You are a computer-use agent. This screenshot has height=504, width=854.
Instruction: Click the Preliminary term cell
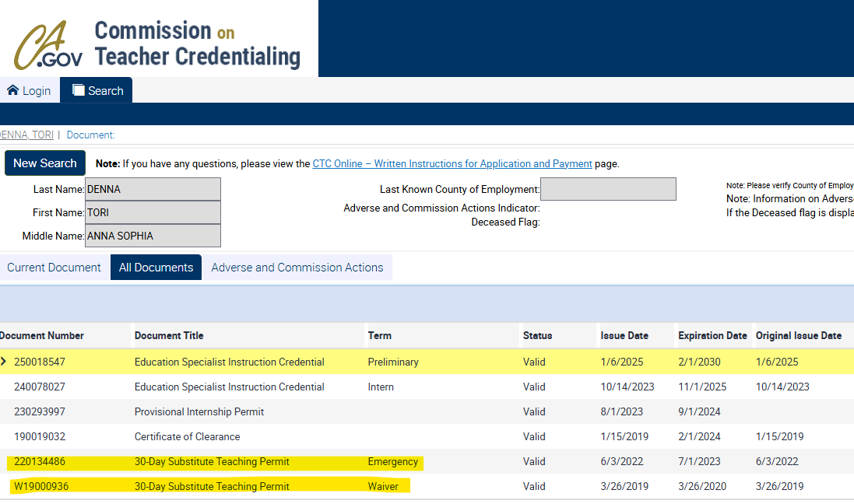393,362
